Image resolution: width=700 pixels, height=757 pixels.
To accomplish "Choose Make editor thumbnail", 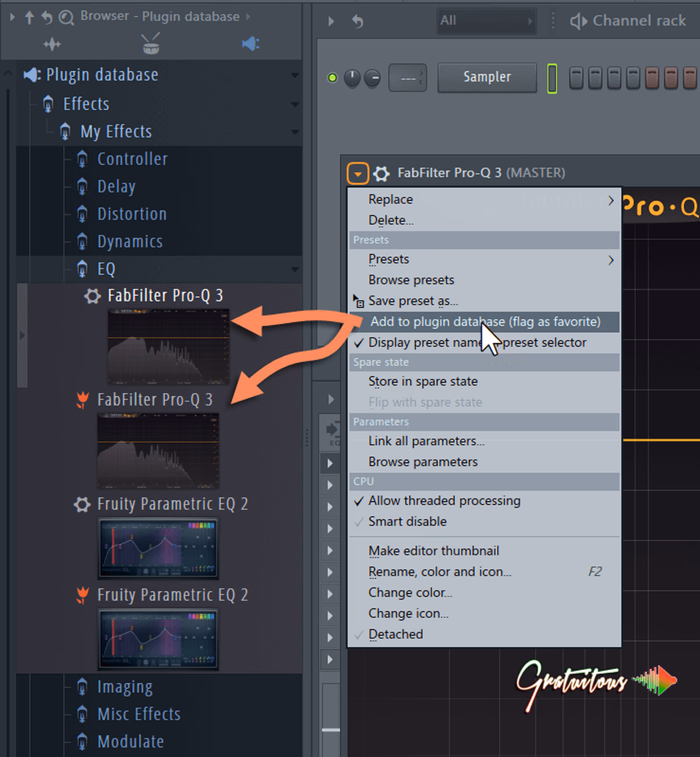I will [x=484, y=551].
